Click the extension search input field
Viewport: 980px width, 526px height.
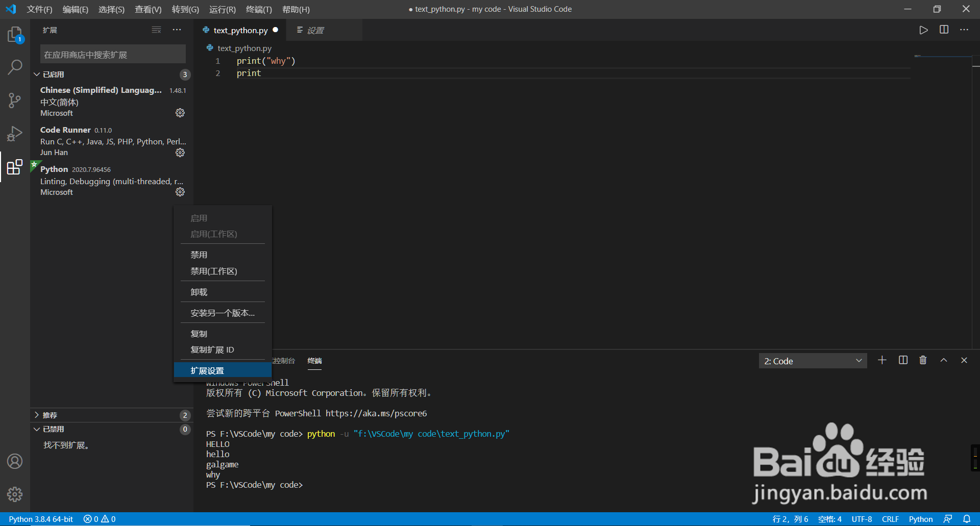pyautogui.click(x=113, y=55)
